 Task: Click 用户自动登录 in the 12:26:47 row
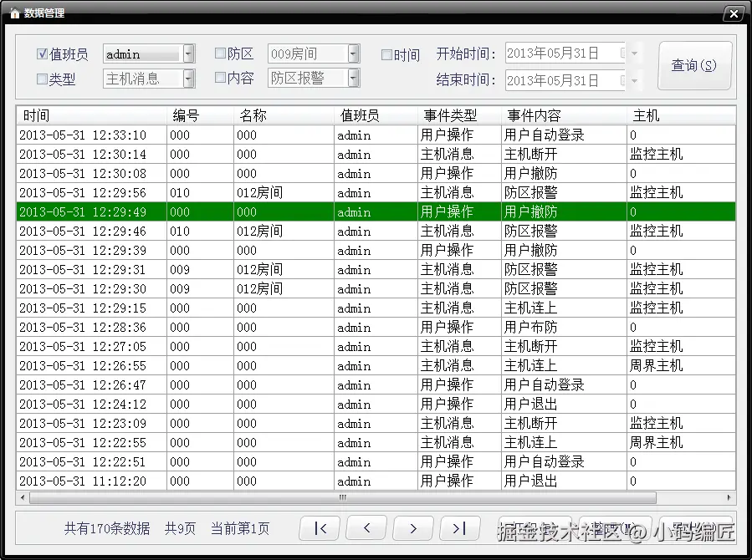[x=544, y=384]
